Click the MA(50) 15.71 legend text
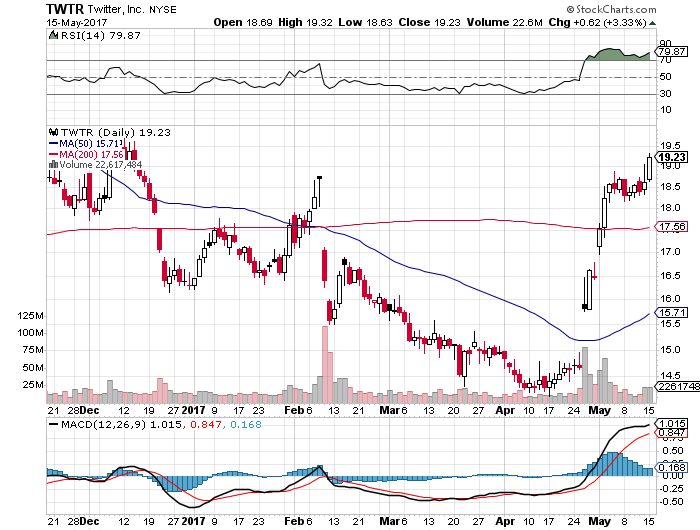 pos(91,143)
